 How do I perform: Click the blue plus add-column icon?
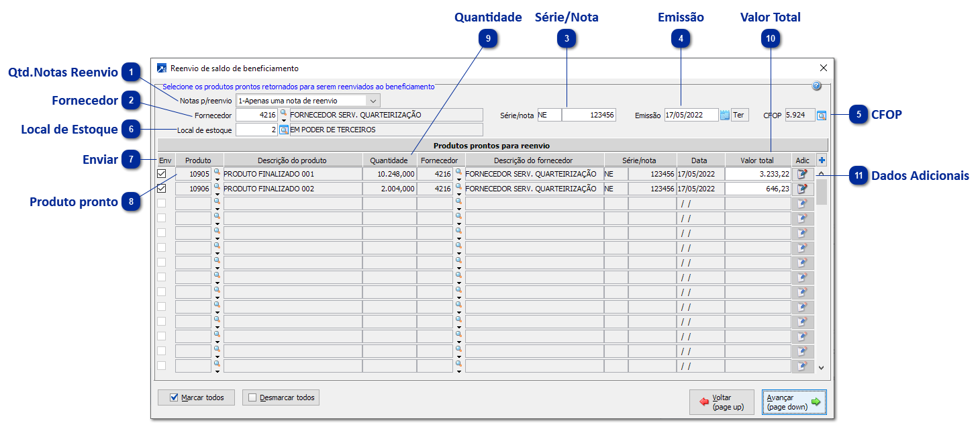822,160
